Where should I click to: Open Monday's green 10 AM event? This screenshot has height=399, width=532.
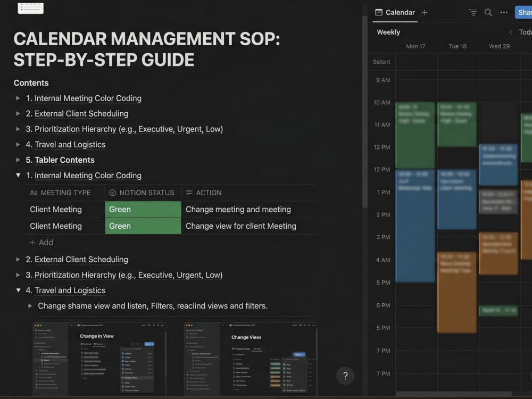pyautogui.click(x=415, y=135)
